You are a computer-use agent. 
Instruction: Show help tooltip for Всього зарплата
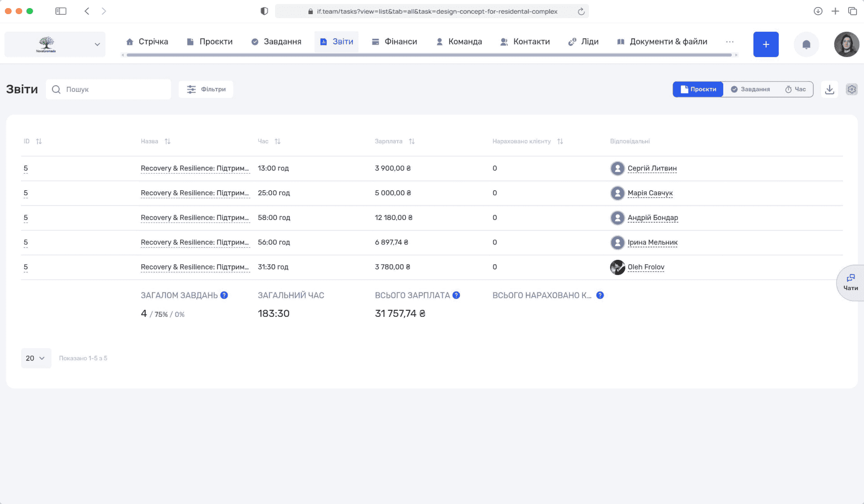[x=456, y=295]
